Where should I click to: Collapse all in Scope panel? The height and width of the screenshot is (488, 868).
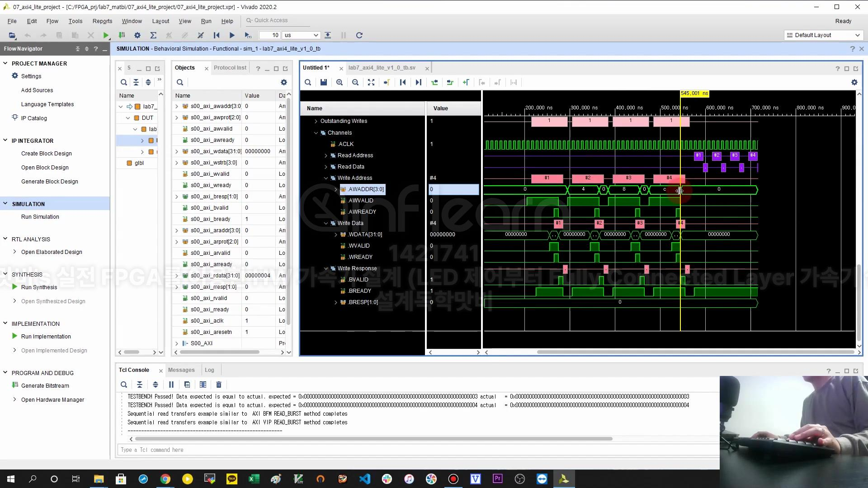click(x=136, y=82)
